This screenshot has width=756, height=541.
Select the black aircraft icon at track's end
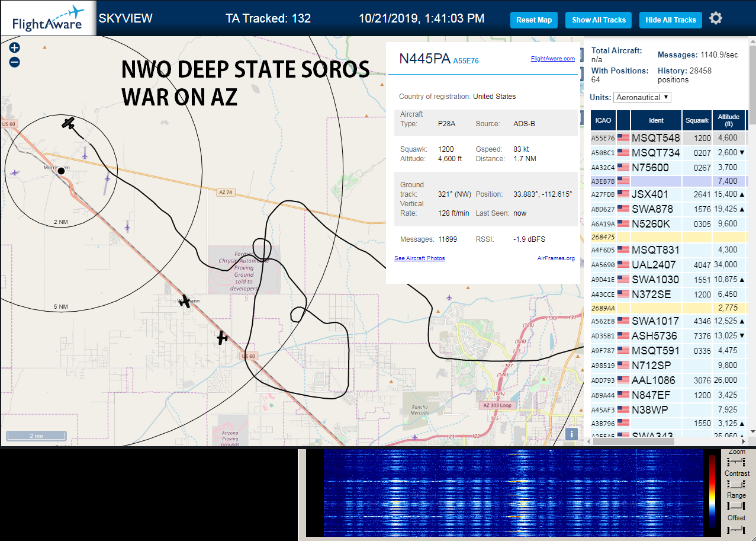pos(69,123)
